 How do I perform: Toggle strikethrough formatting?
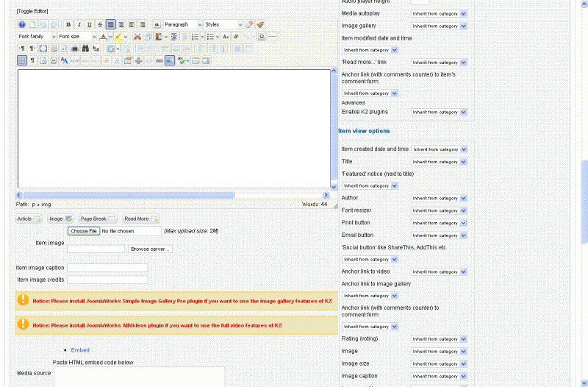(x=100, y=25)
